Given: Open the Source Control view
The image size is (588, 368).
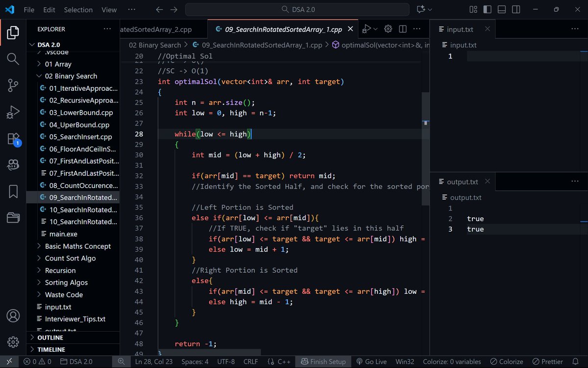Looking at the screenshot, I should 13,85.
